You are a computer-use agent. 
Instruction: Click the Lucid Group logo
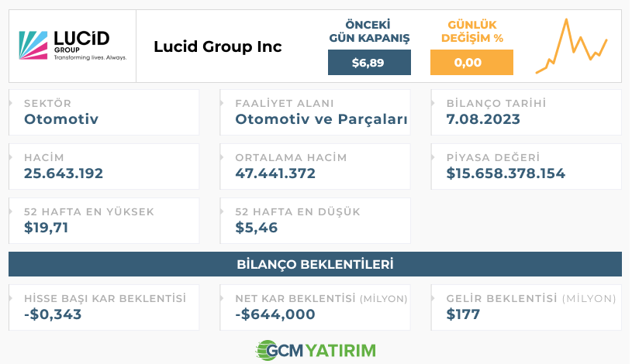tap(73, 46)
